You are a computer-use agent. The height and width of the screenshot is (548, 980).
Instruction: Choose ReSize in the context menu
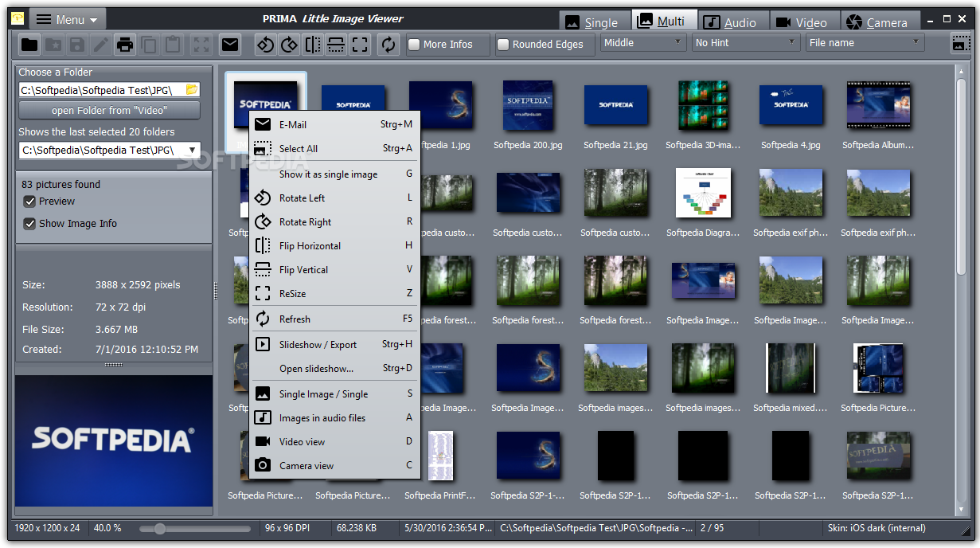(x=334, y=293)
